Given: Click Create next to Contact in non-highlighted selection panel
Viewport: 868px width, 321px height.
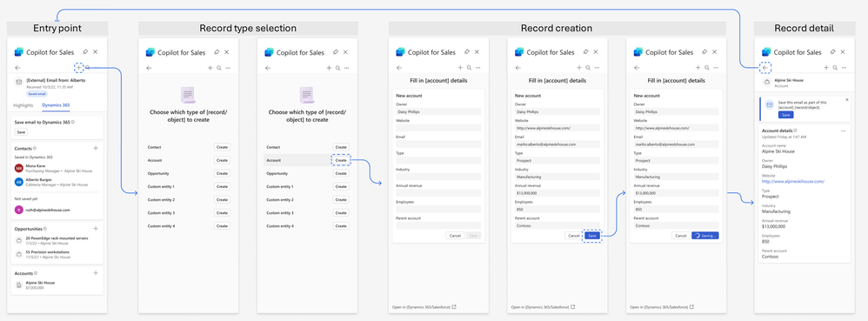Looking at the screenshot, I should coord(222,147).
